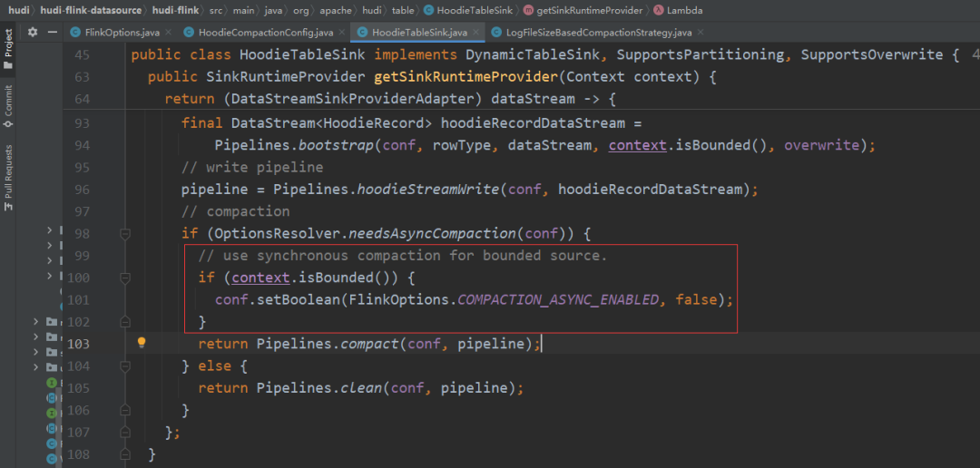Viewport: 980px width, 468px height.
Task: Click SupportsOverwrite in the class declaration
Action: [x=872, y=55]
